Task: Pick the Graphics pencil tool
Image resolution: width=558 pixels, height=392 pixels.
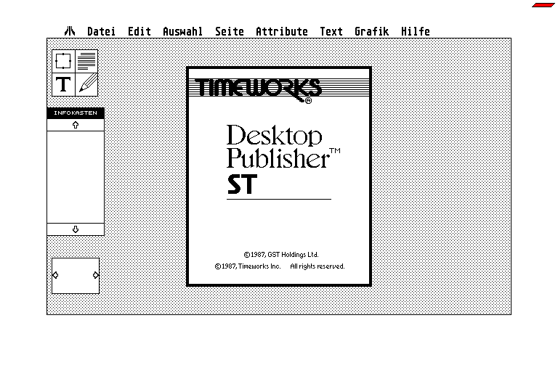Action: (x=86, y=85)
